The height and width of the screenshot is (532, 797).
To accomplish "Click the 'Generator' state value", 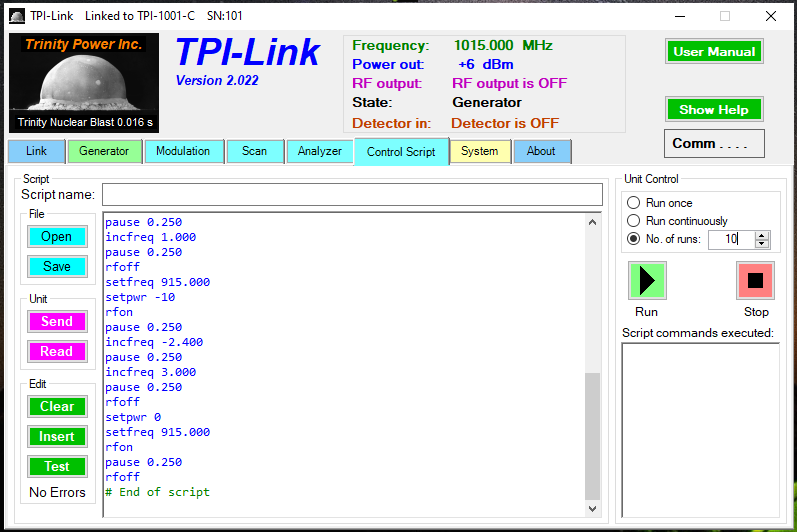I will click(487, 103).
